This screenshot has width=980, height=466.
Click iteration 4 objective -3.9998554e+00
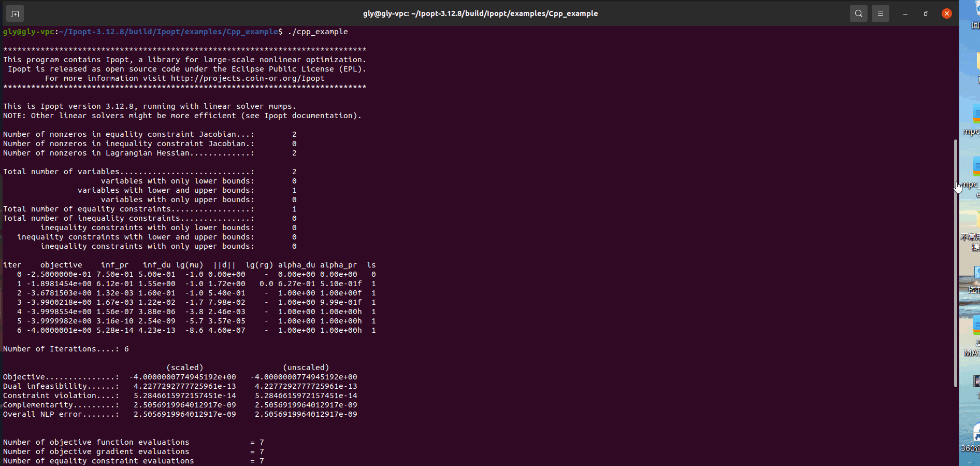coord(59,312)
